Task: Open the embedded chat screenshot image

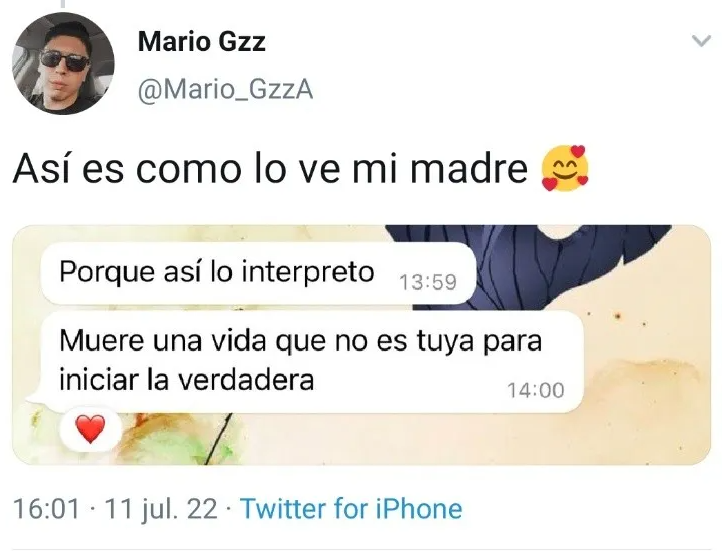Action: (361, 345)
